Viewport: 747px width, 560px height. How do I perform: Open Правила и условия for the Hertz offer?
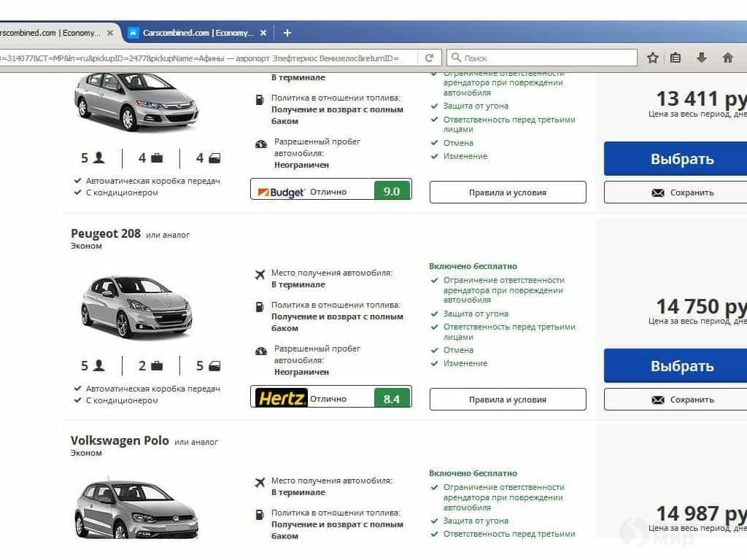508,400
